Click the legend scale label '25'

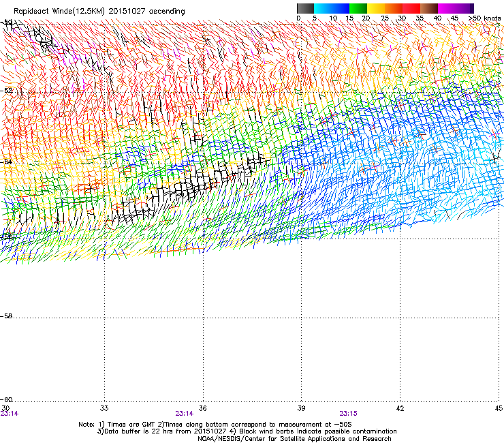(385, 18)
